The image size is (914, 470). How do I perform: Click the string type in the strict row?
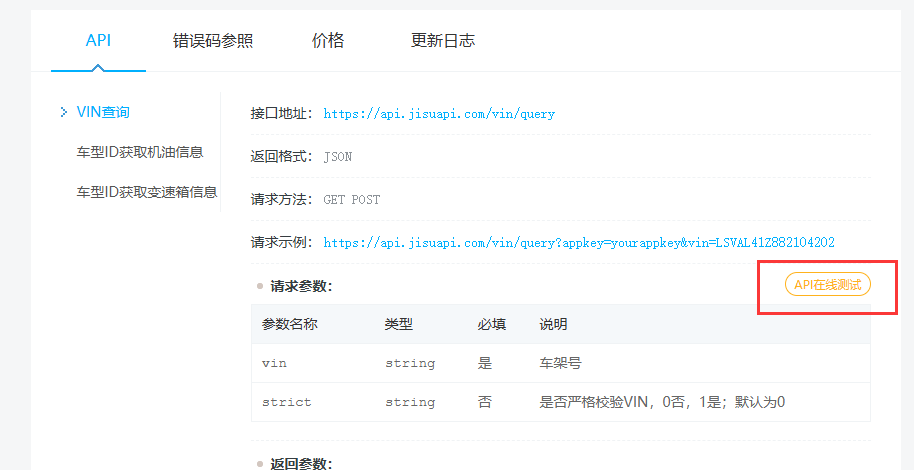pyautogui.click(x=410, y=402)
